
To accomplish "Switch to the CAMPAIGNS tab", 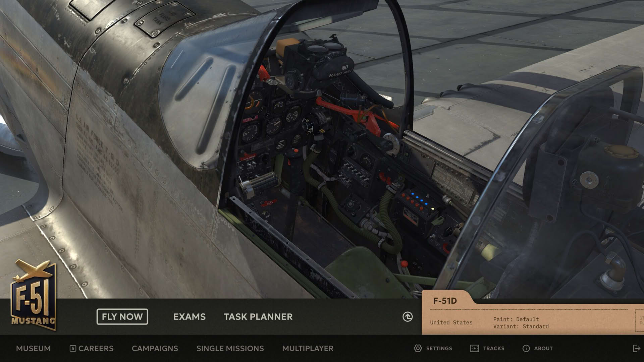I will (155, 349).
